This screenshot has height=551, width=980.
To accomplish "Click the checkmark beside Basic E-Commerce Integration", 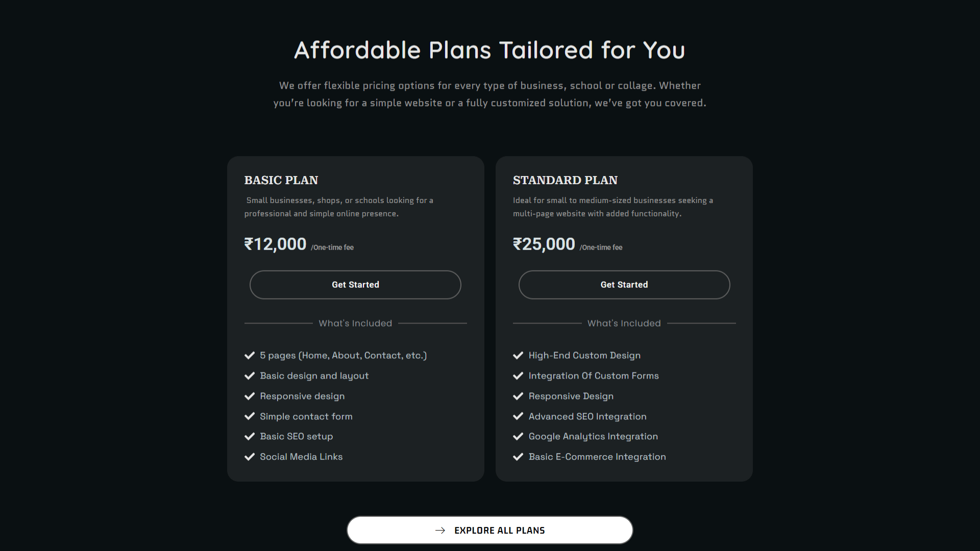I will point(518,457).
